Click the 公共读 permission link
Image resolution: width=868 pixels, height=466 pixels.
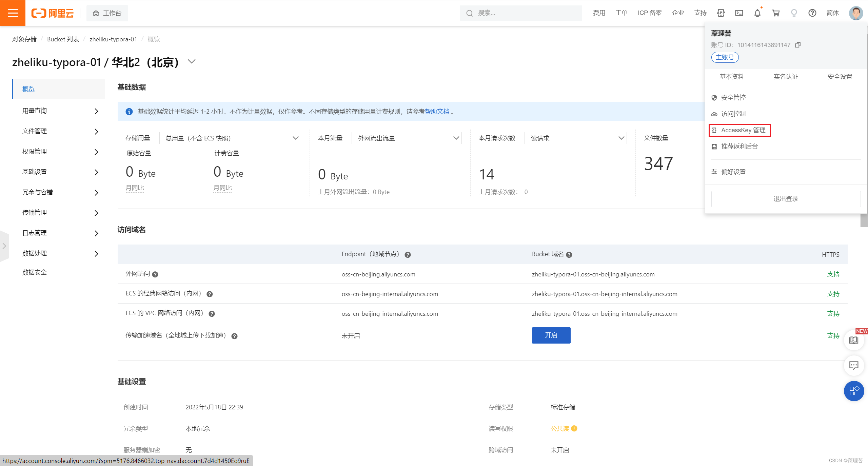tap(560, 428)
